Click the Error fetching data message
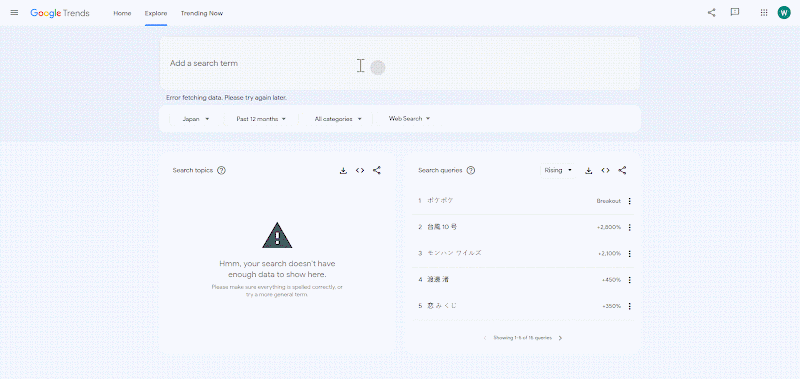The image size is (800, 379). 227,97
